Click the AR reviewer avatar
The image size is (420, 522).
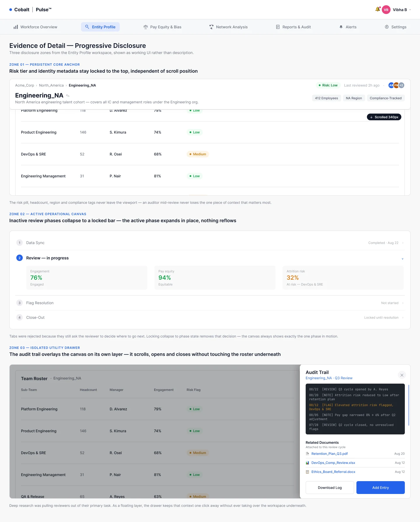click(x=391, y=85)
